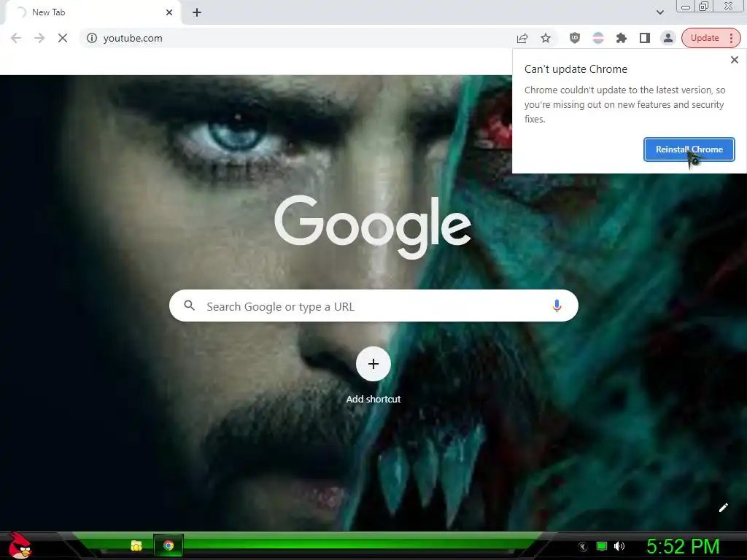Show hidden tray icons arrow
This screenshot has width=747, height=560.
coord(583,547)
